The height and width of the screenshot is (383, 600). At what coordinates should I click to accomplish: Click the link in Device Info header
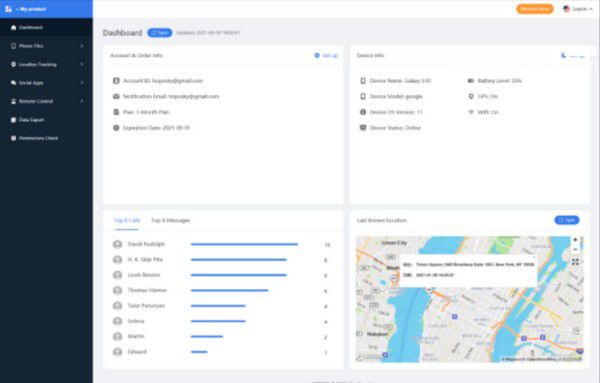coord(574,56)
